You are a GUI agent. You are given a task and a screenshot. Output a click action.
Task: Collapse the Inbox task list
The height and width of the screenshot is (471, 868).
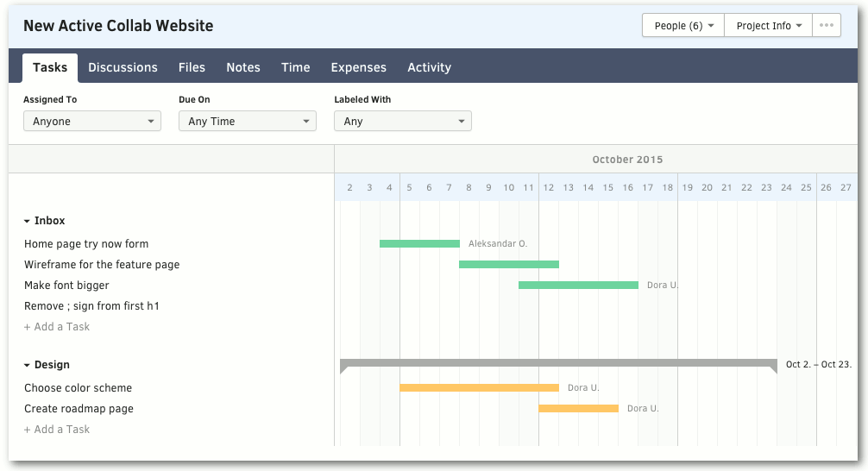[28, 222]
